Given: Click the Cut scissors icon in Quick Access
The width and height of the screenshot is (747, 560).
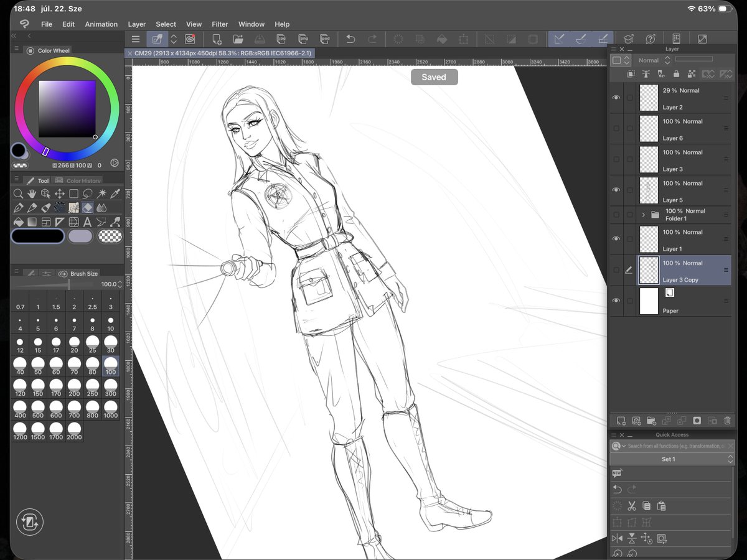Looking at the screenshot, I should pos(632,506).
